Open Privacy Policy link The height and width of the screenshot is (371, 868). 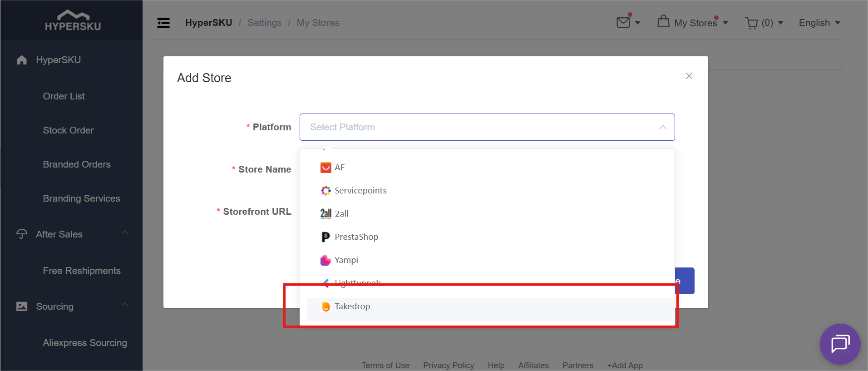[x=449, y=365]
